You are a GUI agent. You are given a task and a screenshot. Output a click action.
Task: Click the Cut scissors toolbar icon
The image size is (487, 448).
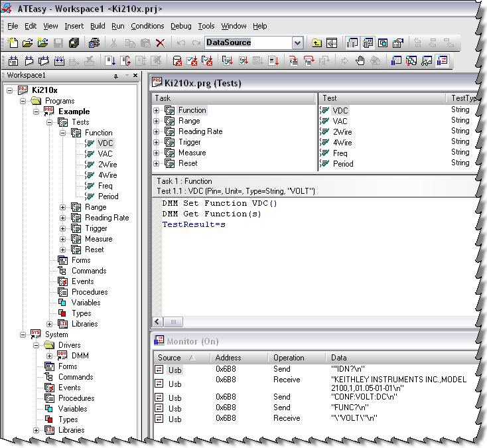(x=113, y=43)
